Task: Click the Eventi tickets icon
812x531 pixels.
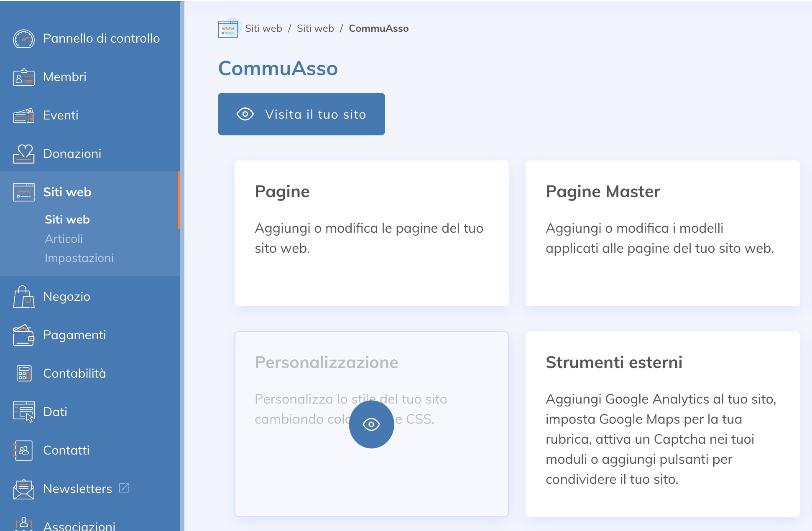Action: click(x=24, y=116)
